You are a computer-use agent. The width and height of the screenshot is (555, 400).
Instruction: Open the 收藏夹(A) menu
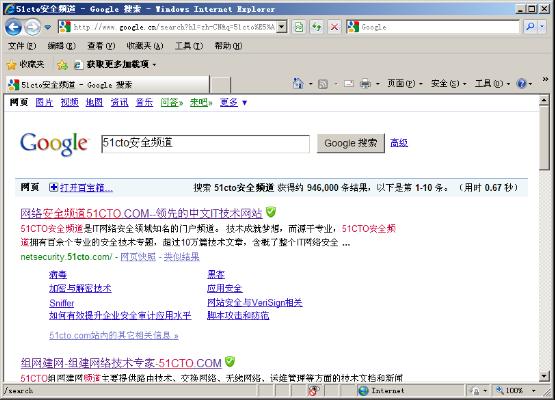coord(145,46)
